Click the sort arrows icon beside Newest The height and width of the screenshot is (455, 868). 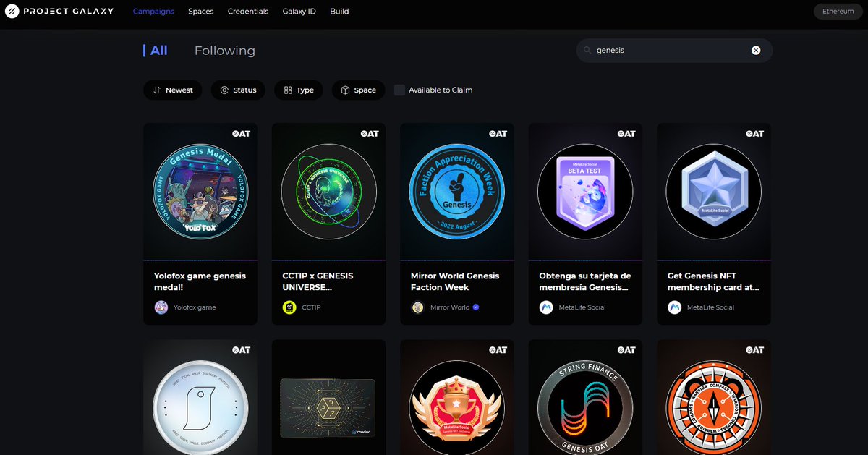[x=157, y=90]
